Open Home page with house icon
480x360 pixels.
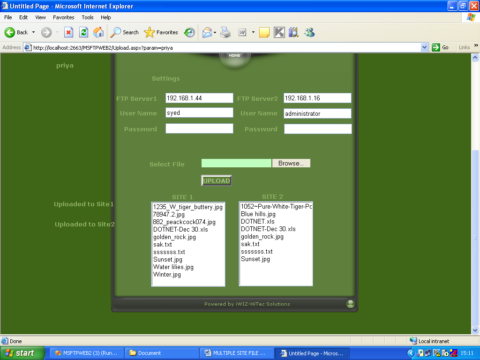pyautogui.click(x=98, y=32)
